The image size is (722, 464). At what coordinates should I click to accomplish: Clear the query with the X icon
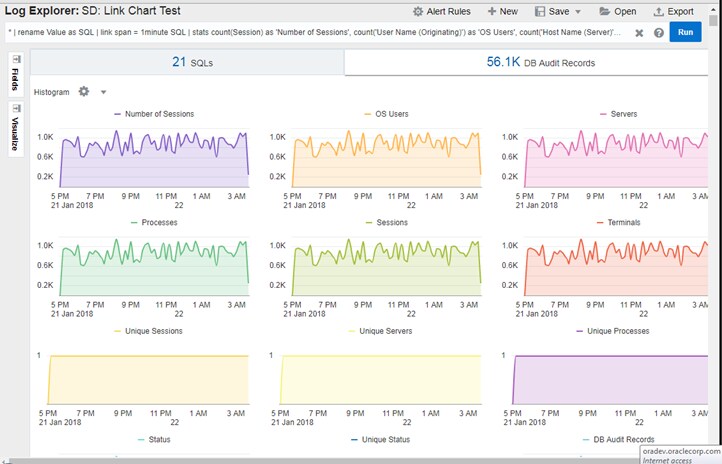(640, 33)
